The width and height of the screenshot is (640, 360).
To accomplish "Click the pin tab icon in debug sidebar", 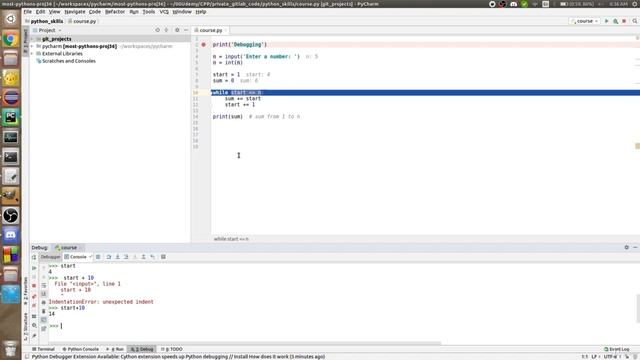I will click(x=34, y=336).
